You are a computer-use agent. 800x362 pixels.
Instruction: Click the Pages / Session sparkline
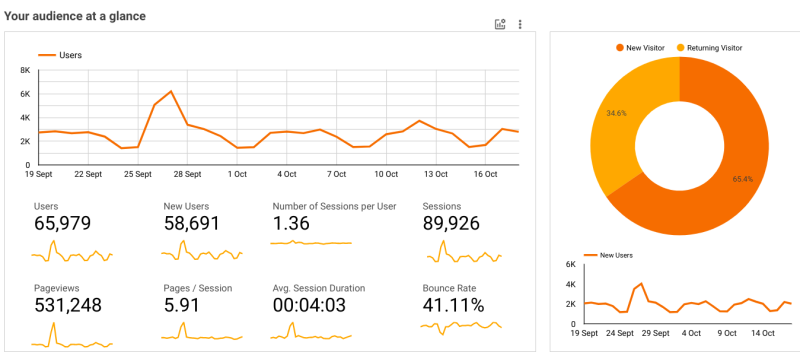pyautogui.click(x=202, y=331)
